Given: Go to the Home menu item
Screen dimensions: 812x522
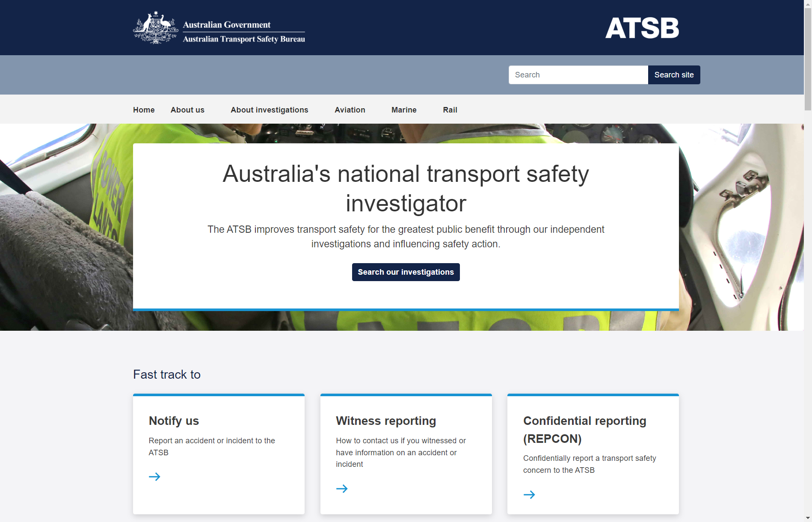Looking at the screenshot, I should (144, 110).
